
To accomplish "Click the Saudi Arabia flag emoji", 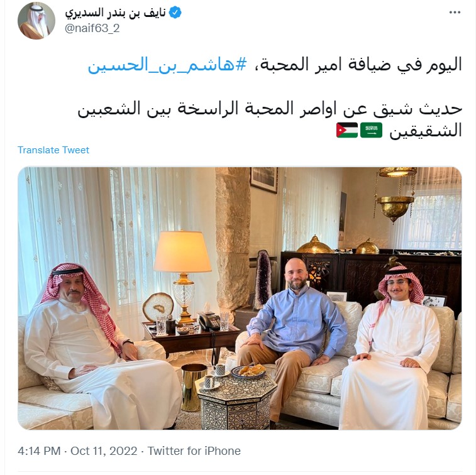I will coord(371,130).
